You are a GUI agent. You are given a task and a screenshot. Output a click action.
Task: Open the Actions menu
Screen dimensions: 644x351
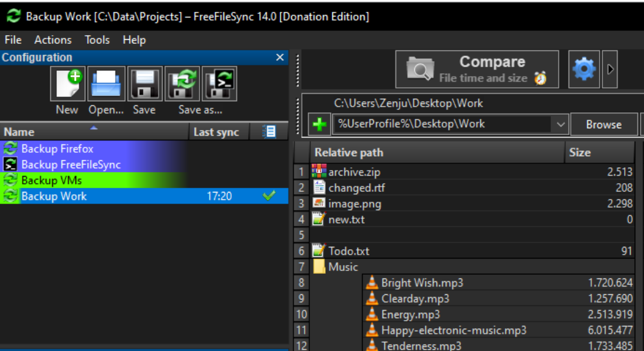click(53, 40)
